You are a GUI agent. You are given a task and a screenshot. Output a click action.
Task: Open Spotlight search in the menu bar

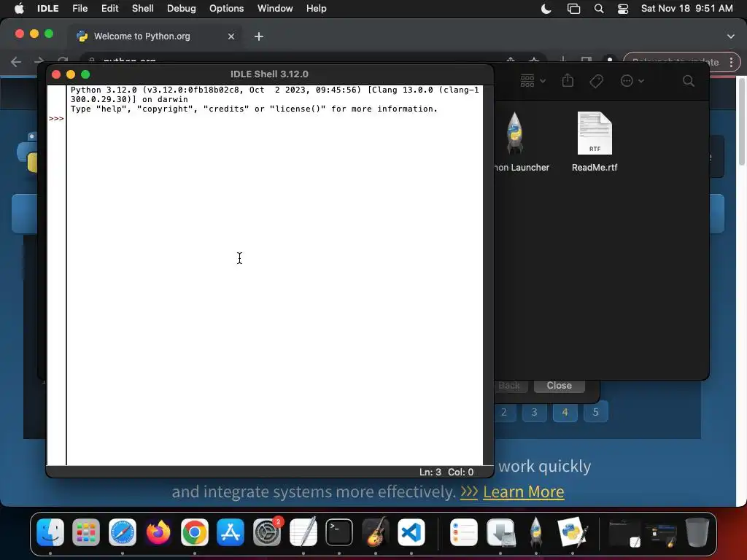point(599,9)
